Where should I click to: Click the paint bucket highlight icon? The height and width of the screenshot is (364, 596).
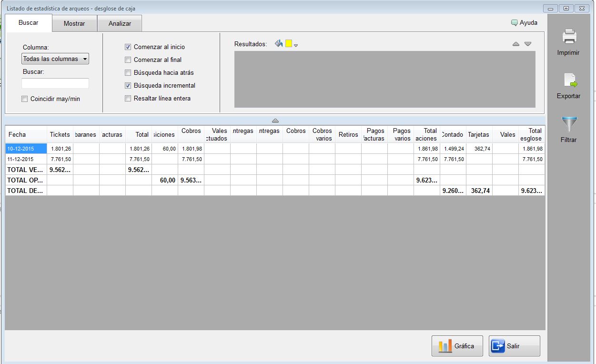click(279, 44)
